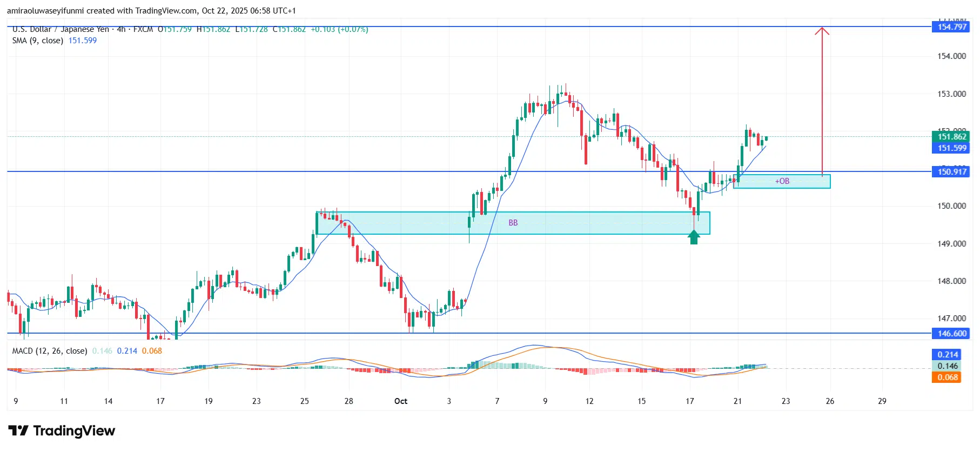Click the 21 date on time axis

pos(737,401)
